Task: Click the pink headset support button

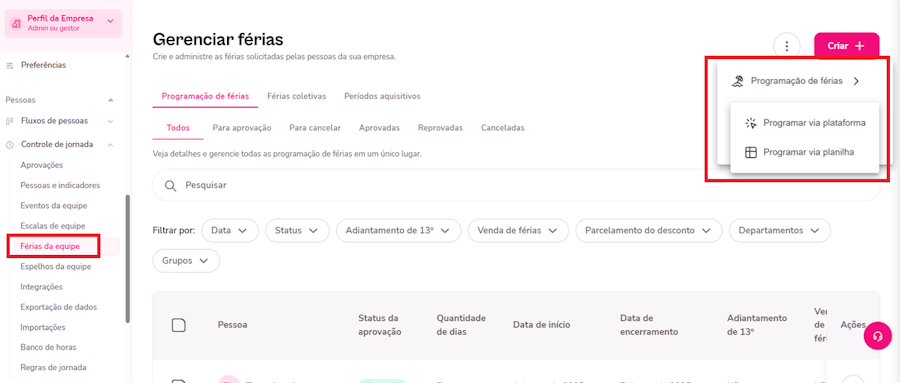Action: point(878,336)
